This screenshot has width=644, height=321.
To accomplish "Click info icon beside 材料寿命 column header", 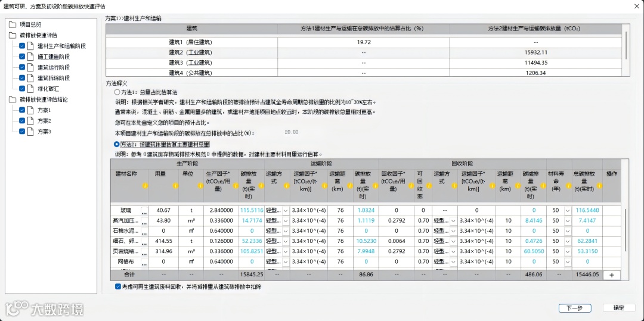I will [x=568, y=186].
